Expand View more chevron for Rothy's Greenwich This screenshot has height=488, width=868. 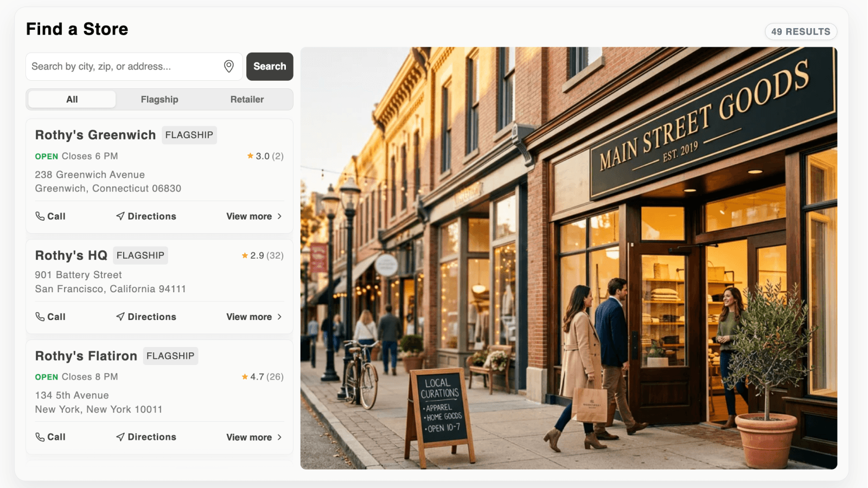279,216
